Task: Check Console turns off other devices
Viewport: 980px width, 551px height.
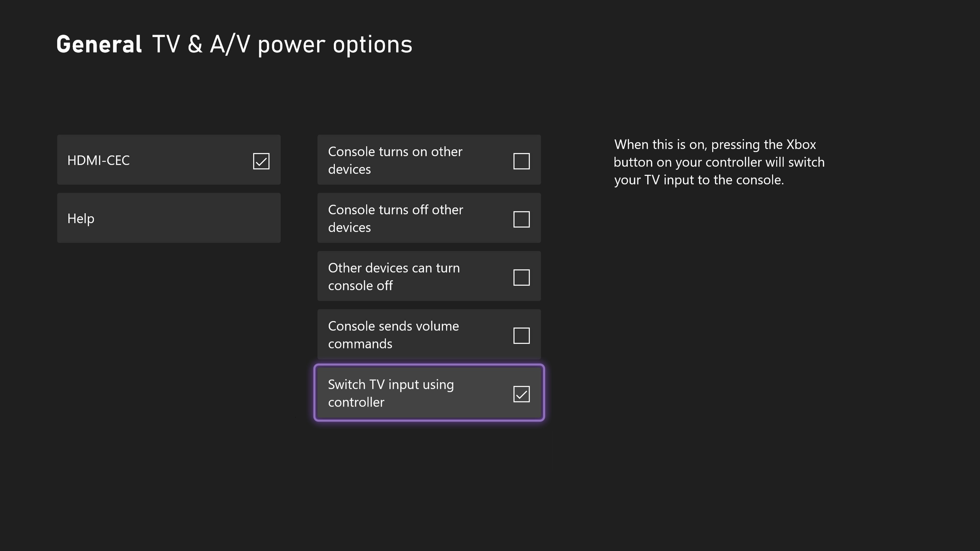Action: click(x=521, y=219)
